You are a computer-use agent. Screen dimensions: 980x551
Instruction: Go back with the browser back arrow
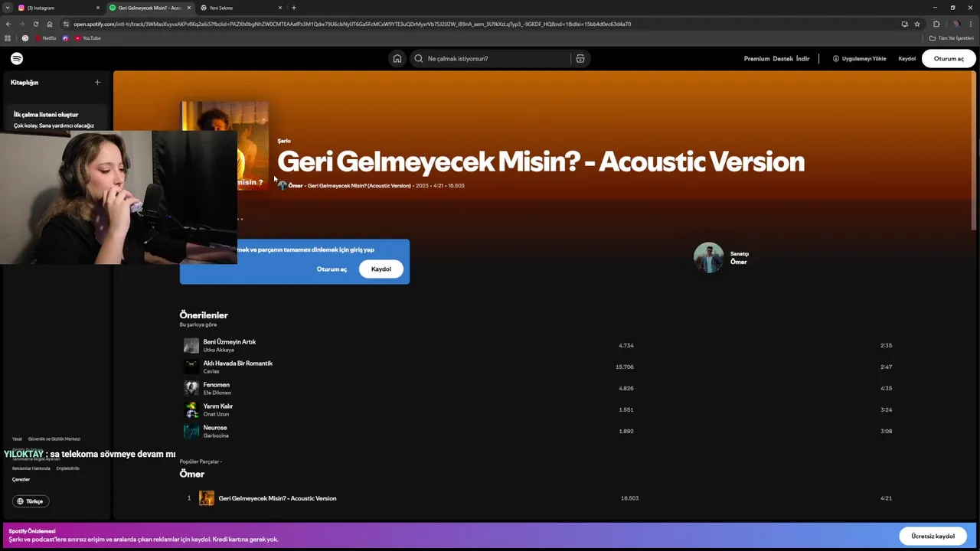click(x=8, y=24)
